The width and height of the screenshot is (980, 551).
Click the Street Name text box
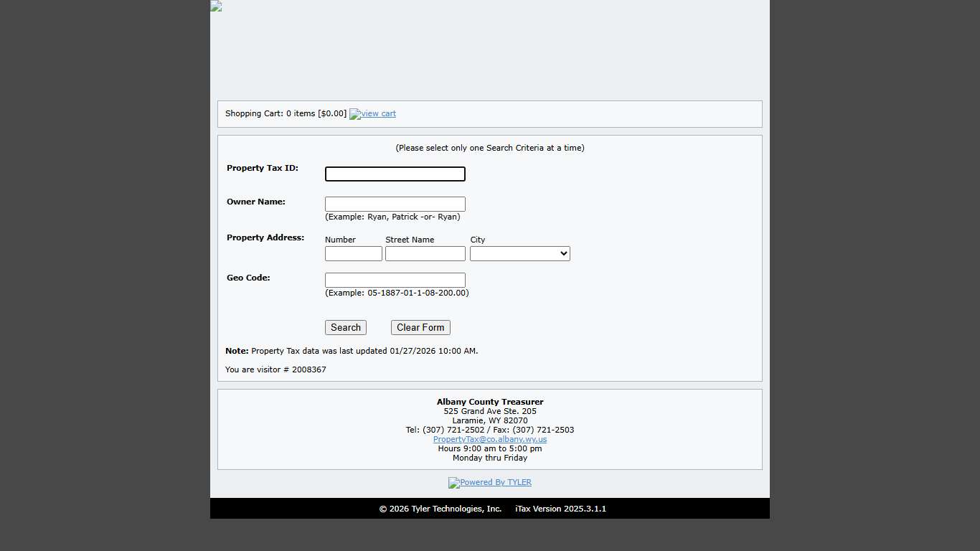[x=425, y=254]
